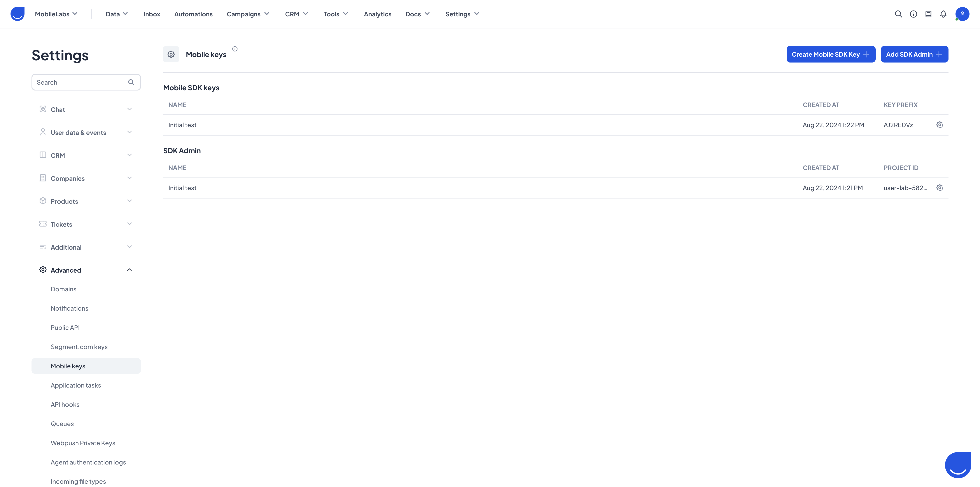Click the AJ2REOVz key prefix value
This screenshot has height=487, width=980.
[x=898, y=125]
